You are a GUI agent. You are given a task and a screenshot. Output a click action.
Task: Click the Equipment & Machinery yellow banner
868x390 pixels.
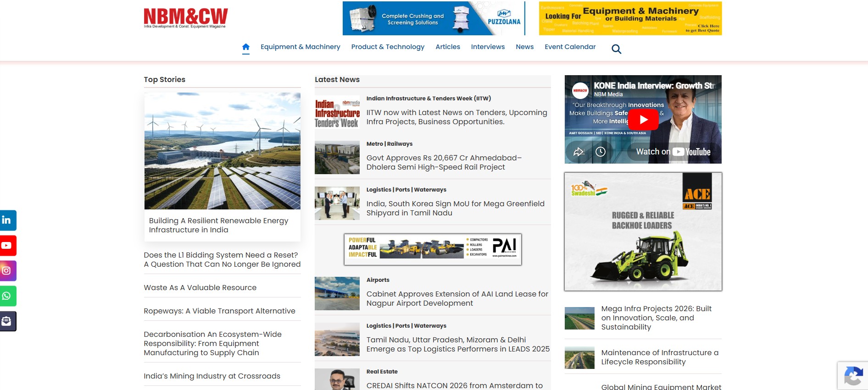click(630, 18)
